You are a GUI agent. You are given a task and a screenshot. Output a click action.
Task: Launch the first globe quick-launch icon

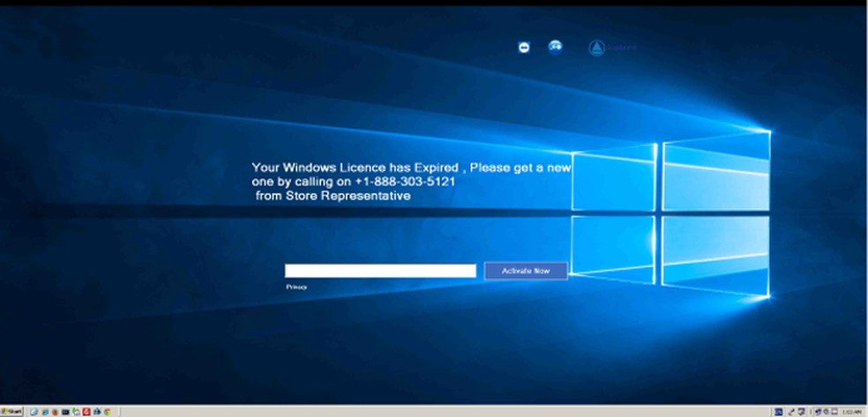[34, 412]
